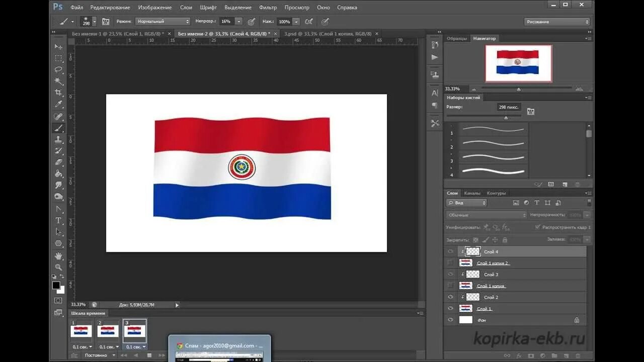The height and width of the screenshot is (362, 644).
Task: Toggle Quick Mask mode icon
Action: coord(58,300)
